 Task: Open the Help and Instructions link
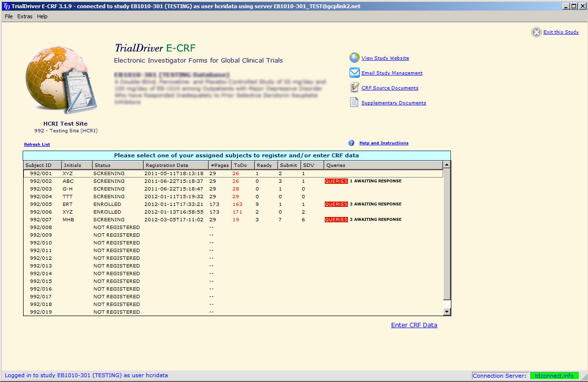point(383,143)
